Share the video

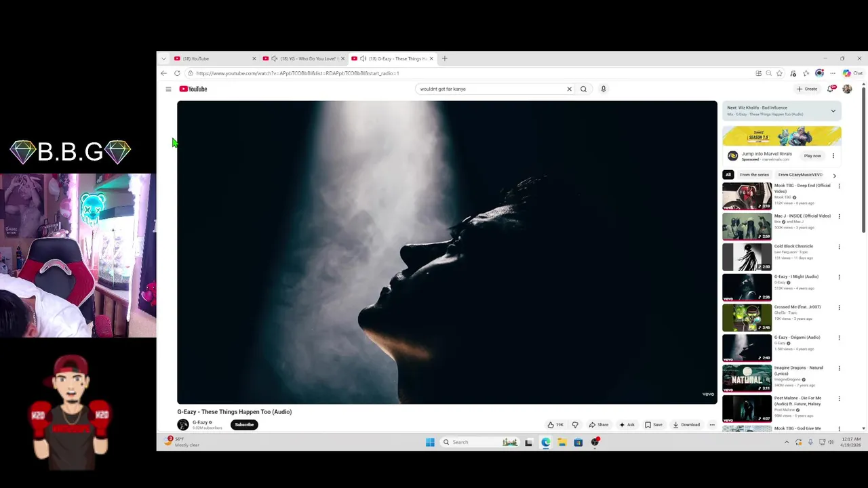[599, 425]
